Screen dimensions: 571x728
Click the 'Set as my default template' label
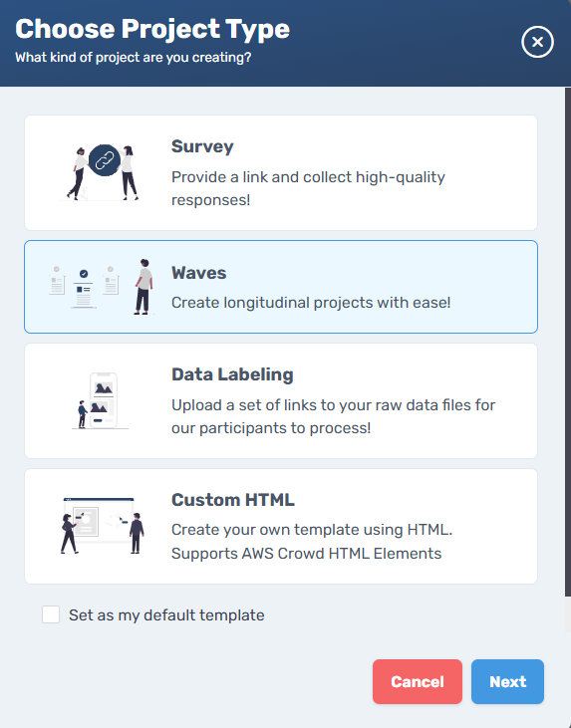click(166, 615)
